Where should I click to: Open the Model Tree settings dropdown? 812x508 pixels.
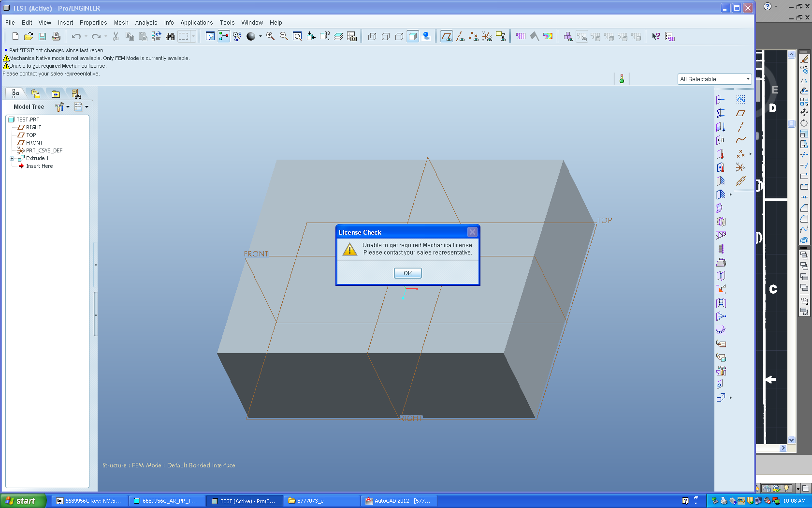tap(62, 107)
